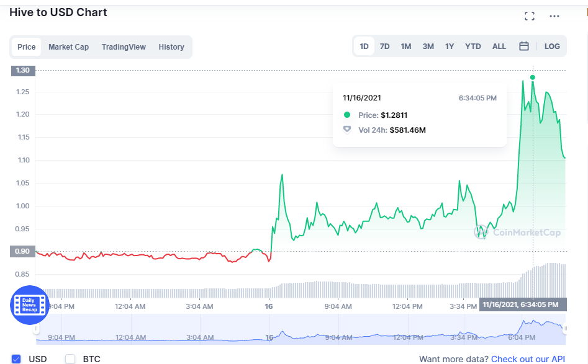Open the calendar date range picker
Viewport: 588px width, 364px height.
click(524, 47)
